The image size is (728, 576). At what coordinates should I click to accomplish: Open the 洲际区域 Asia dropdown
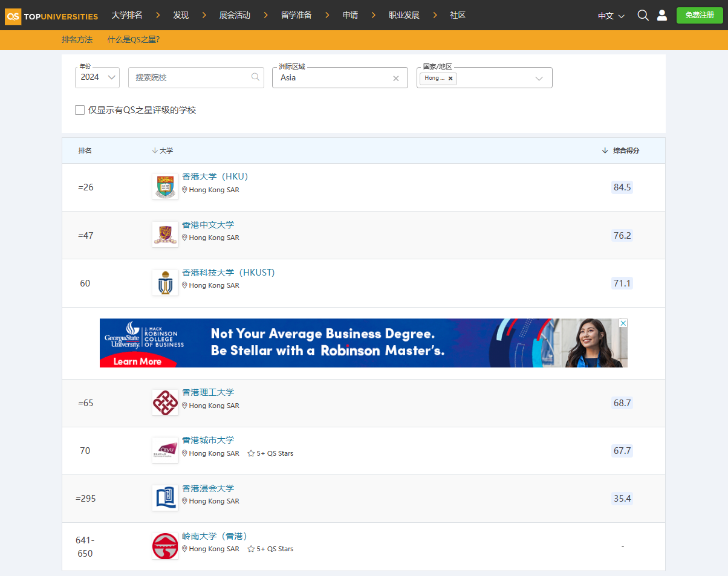(340, 77)
